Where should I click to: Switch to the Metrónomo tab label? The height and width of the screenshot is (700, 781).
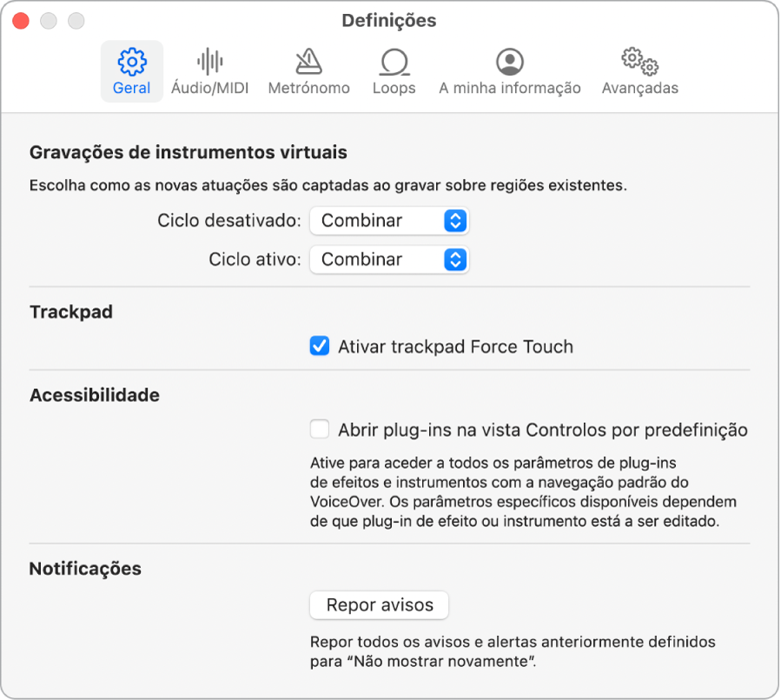click(308, 88)
